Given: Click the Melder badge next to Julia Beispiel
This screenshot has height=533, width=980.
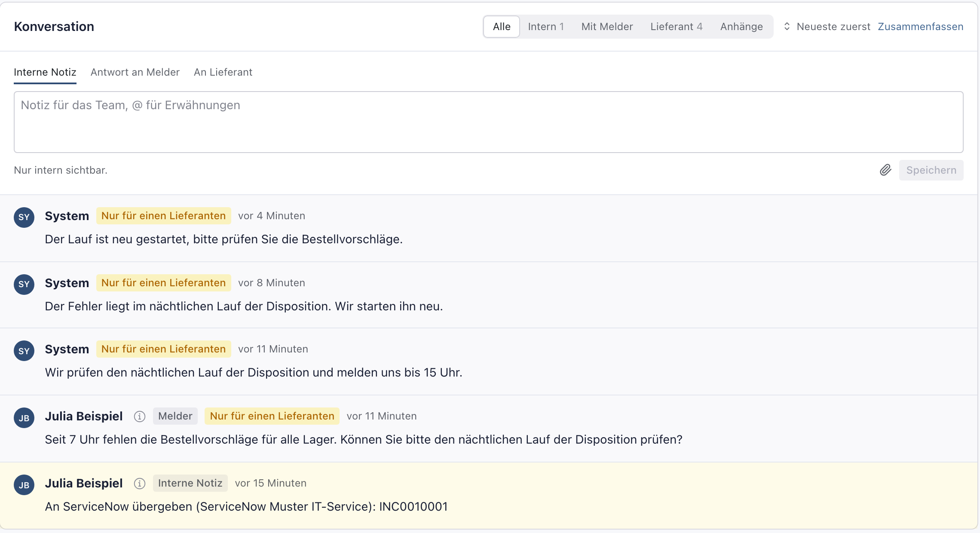Looking at the screenshot, I should click(x=175, y=416).
